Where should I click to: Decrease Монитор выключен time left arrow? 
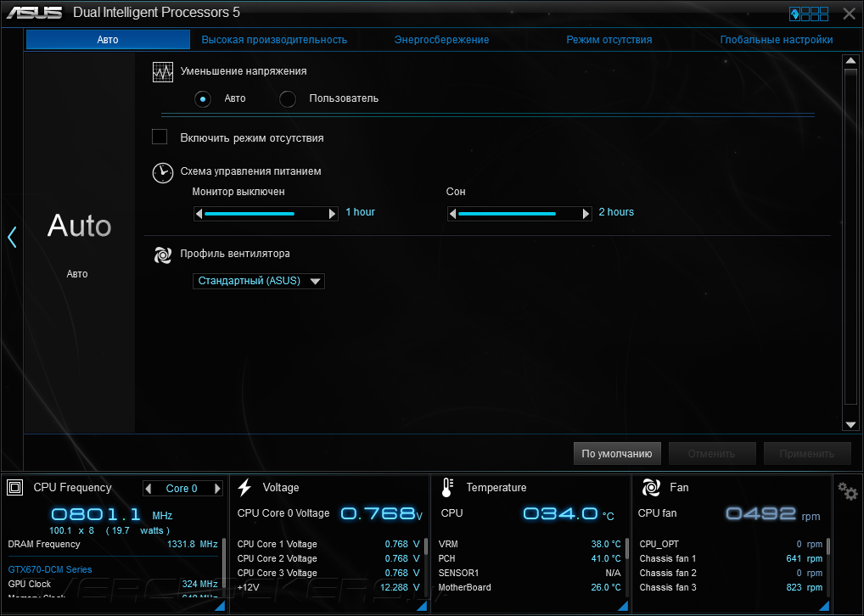click(x=199, y=214)
